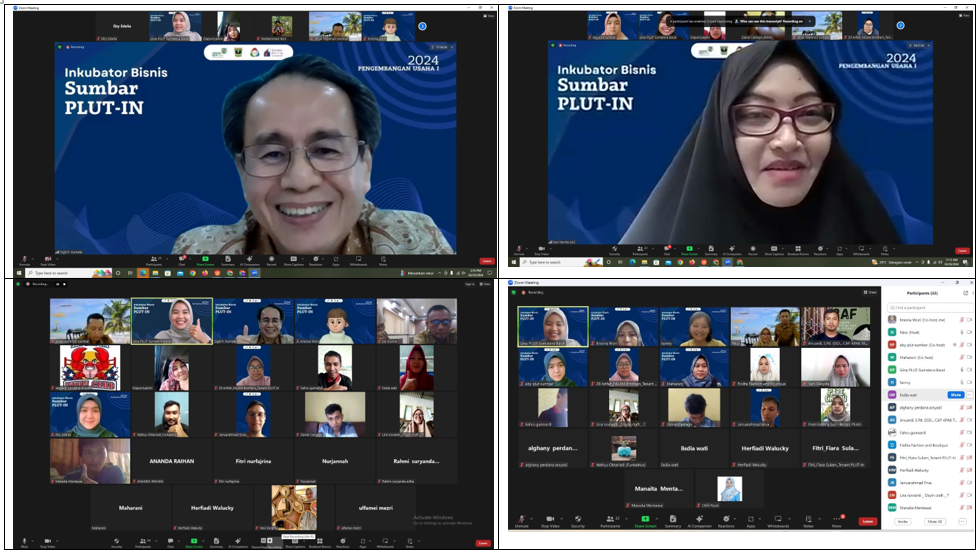Toggle the microphone icon for Nivo (Host)
Screen dimensions: 977x551
pyautogui.click(x=962, y=332)
